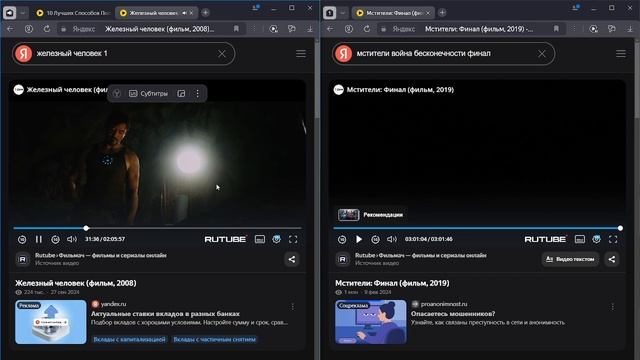Seek on right video progress bar

point(477,228)
